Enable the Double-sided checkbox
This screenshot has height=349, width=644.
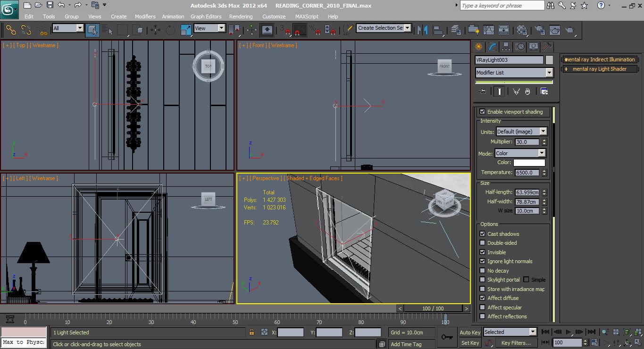482,243
